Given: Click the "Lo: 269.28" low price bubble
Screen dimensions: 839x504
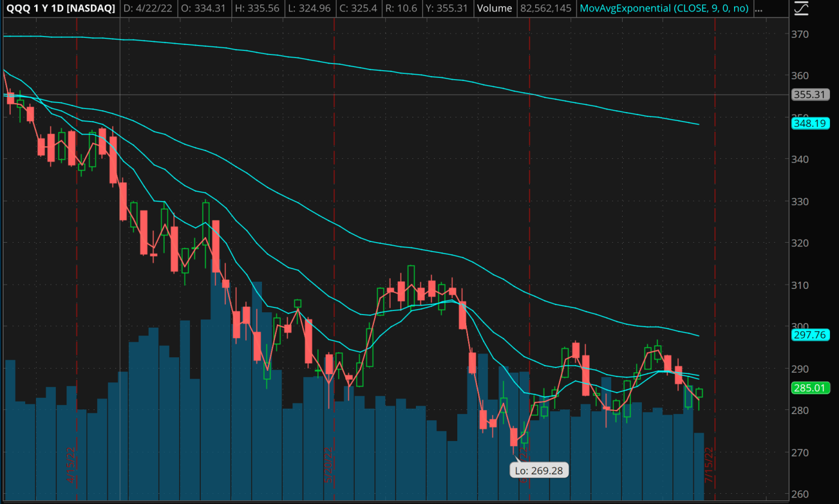Looking at the screenshot, I should point(539,470).
